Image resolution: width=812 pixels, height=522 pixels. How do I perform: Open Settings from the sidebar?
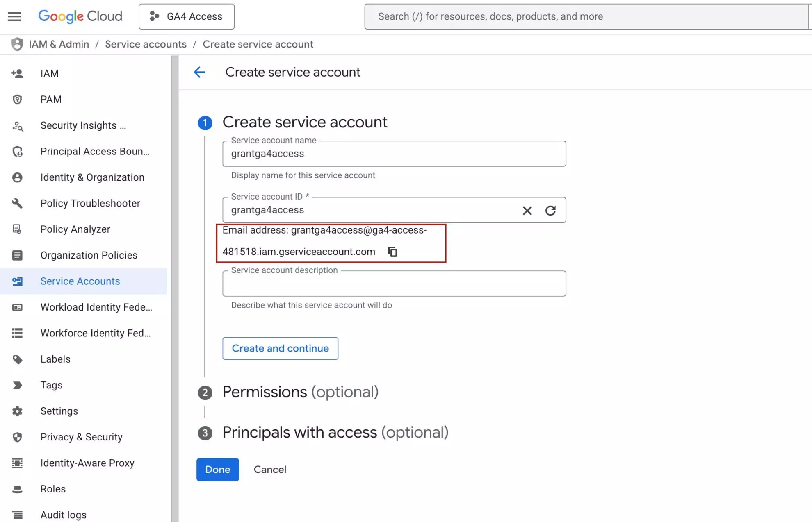tap(59, 411)
